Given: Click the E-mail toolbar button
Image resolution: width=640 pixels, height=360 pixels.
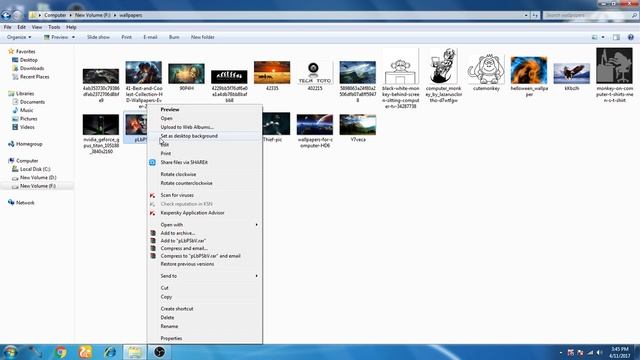Looking at the screenshot, I should (x=150, y=37).
